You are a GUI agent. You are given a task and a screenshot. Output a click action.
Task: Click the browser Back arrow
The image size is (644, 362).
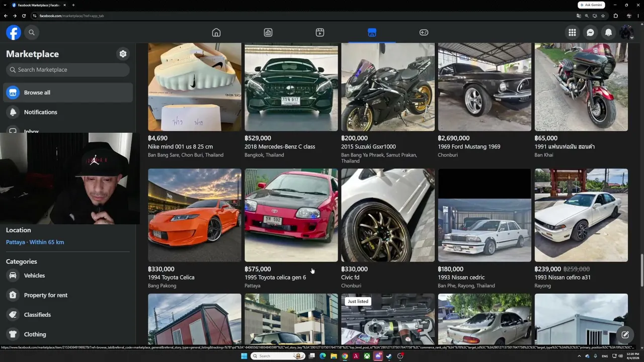pos(6,16)
